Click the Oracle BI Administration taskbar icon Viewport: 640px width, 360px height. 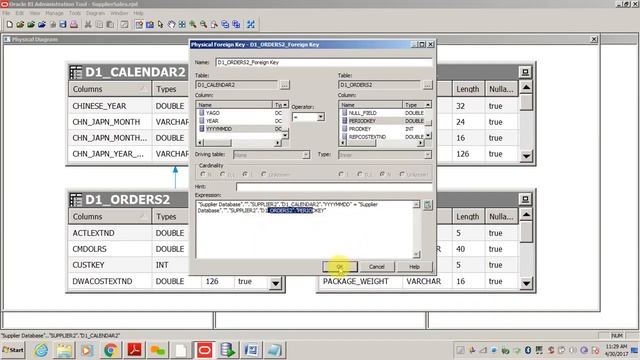204,350
